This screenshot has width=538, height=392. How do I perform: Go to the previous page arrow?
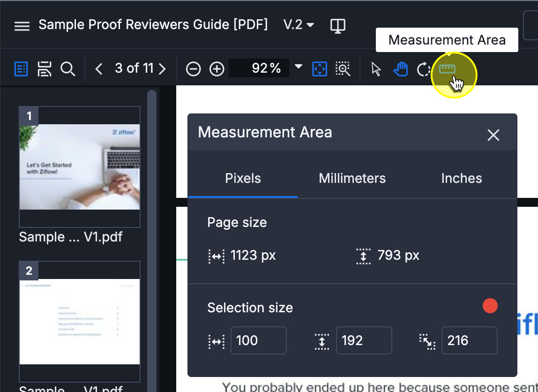pyautogui.click(x=99, y=69)
